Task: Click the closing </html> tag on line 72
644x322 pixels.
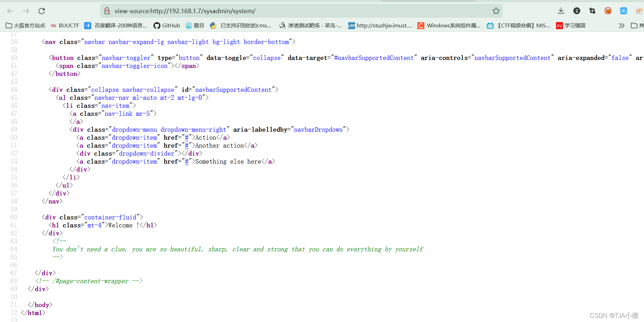Action: 33,313
